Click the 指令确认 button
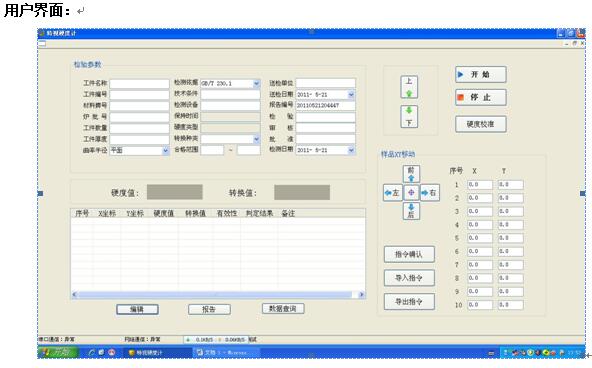The image size is (592, 368). tap(409, 254)
